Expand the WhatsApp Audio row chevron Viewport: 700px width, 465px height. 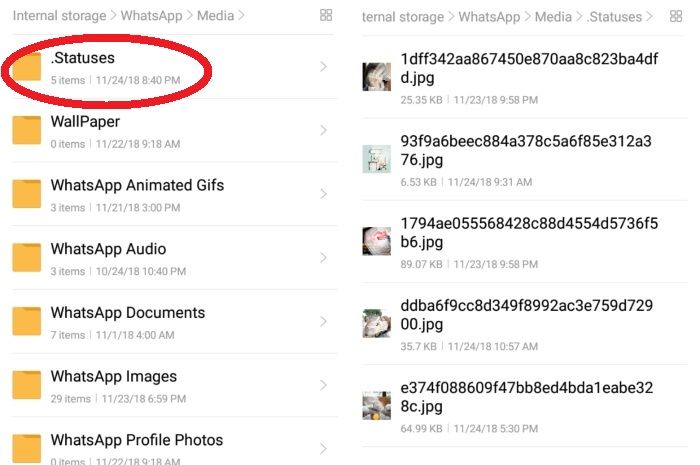pos(324,257)
